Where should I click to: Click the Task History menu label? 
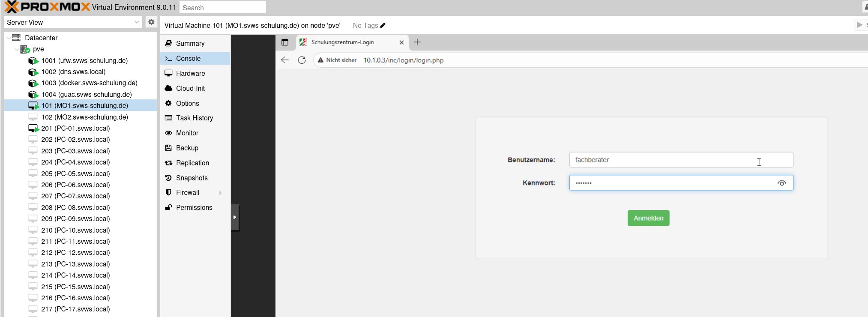coord(195,118)
